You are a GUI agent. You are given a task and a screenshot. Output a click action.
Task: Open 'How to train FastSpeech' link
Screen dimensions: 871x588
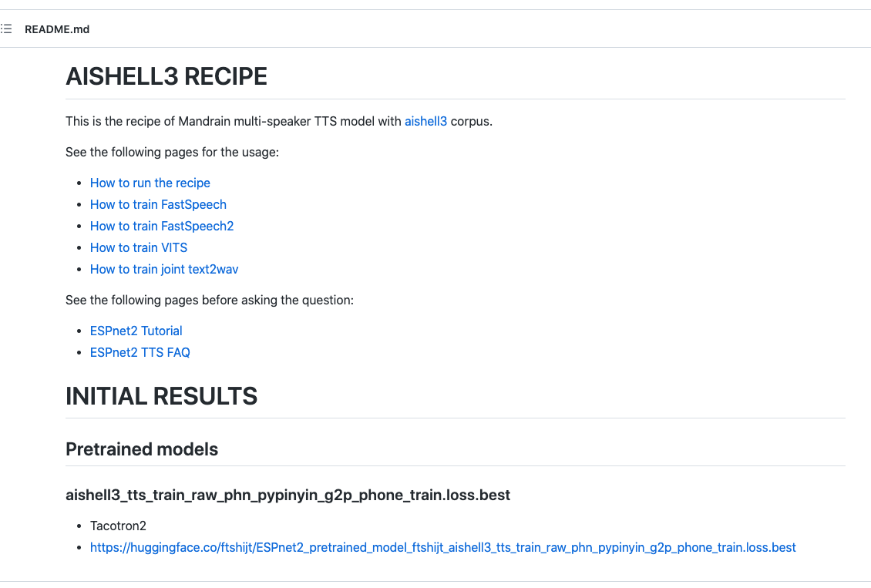point(158,204)
